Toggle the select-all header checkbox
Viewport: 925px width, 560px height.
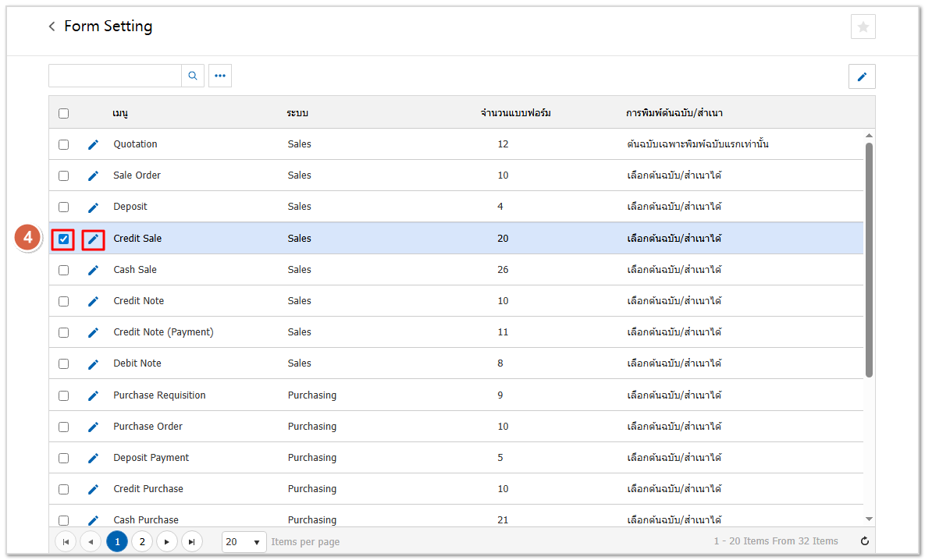[x=63, y=113]
